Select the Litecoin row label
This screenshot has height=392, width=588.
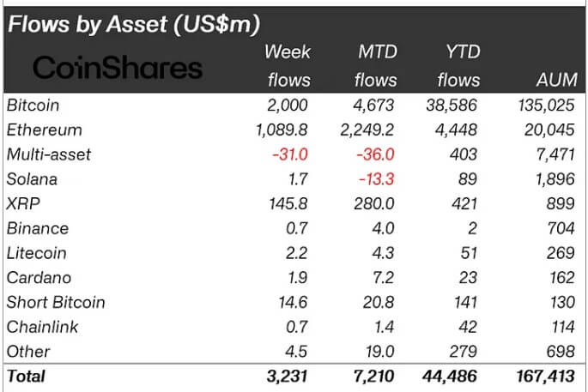[x=37, y=253]
